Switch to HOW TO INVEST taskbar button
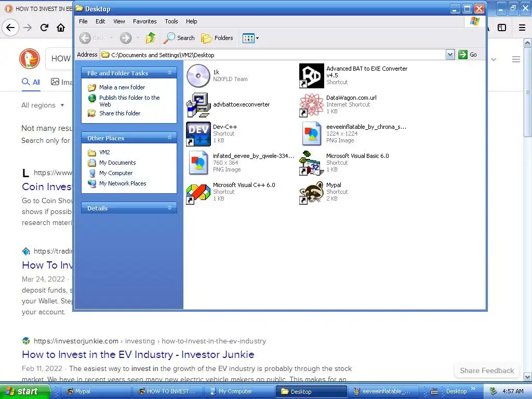 point(168,391)
